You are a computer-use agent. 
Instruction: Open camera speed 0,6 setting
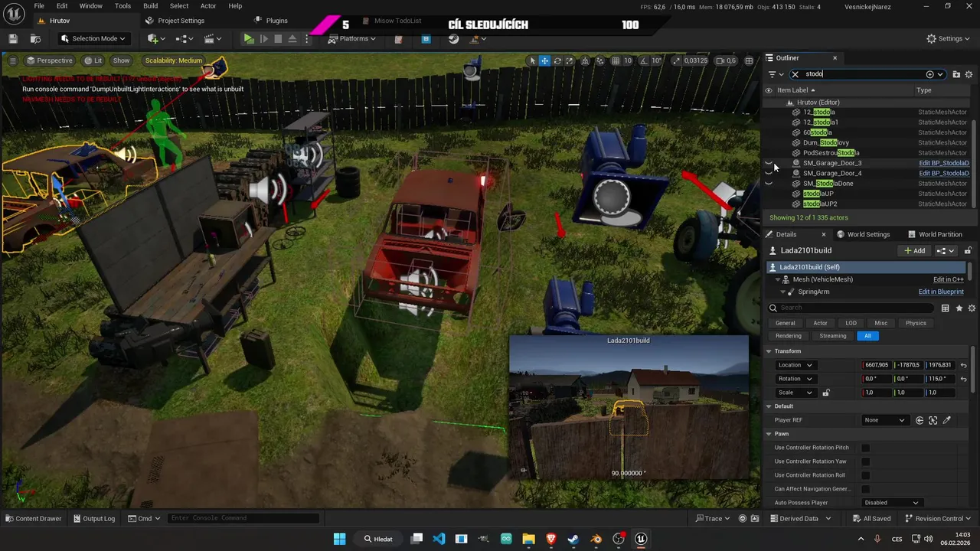pos(726,60)
